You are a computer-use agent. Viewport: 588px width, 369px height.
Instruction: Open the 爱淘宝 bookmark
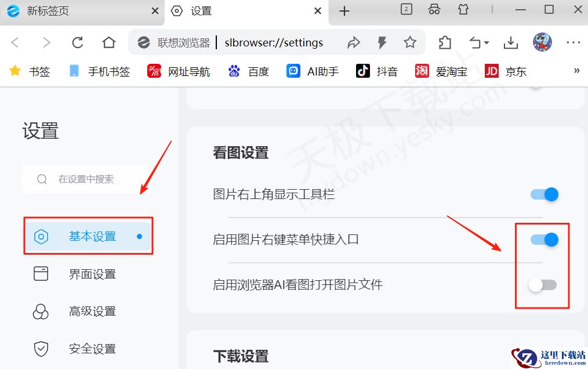(x=441, y=71)
